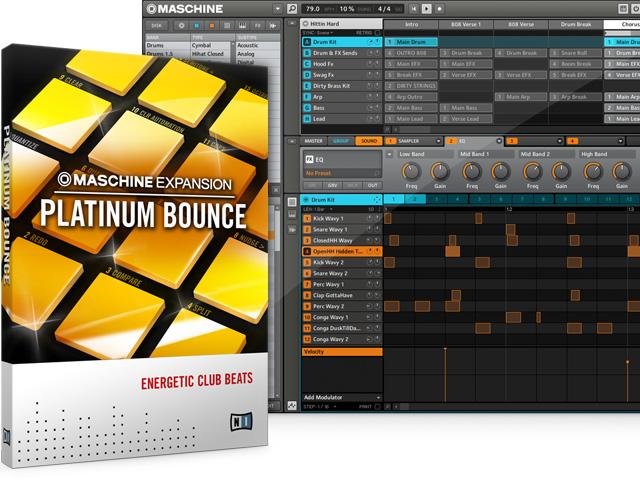Toggle mute on the Drum Kit group
This screenshot has width=640, height=480.
click(x=369, y=43)
